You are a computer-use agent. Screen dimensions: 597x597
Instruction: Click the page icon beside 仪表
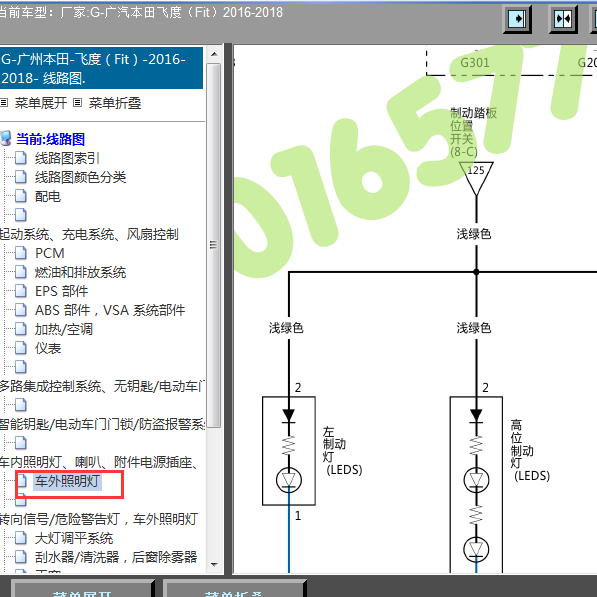(x=21, y=348)
